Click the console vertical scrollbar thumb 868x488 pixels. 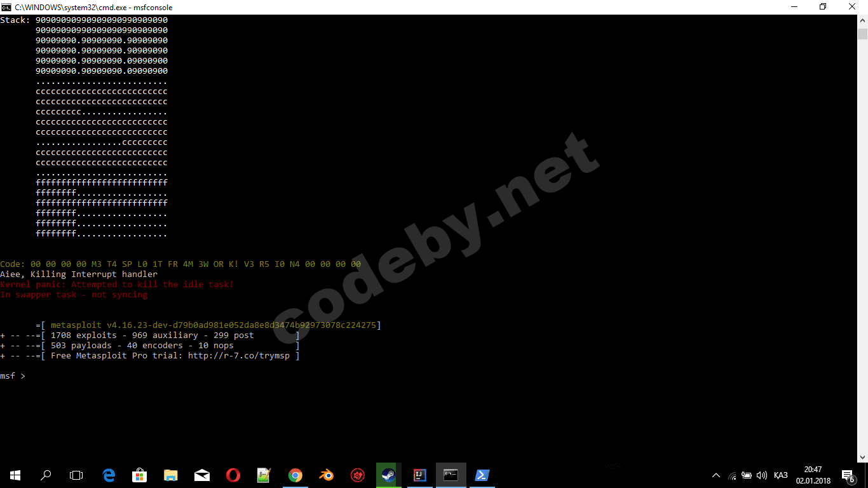[x=862, y=34]
